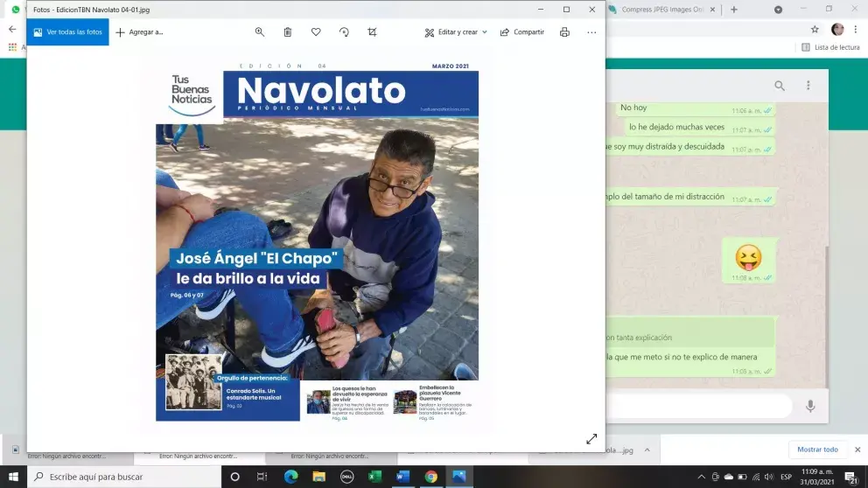The width and height of the screenshot is (868, 488).
Task: Zoom the photo with magnifier icon
Action: (260, 32)
